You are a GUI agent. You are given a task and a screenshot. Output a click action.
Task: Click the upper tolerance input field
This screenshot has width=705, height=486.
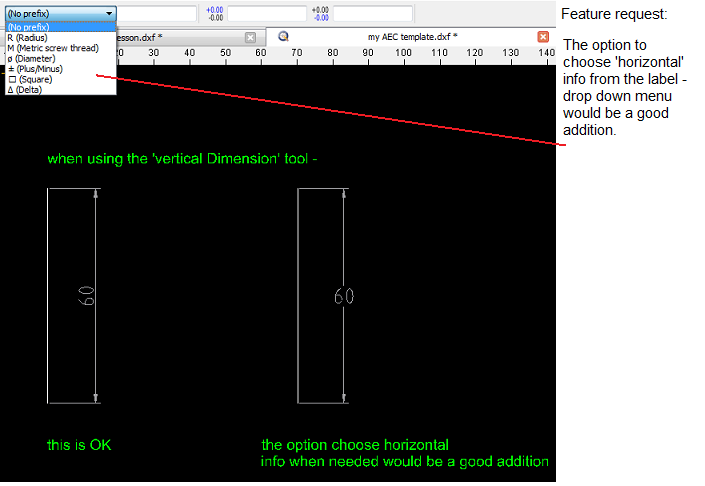pyautogui.click(x=267, y=13)
